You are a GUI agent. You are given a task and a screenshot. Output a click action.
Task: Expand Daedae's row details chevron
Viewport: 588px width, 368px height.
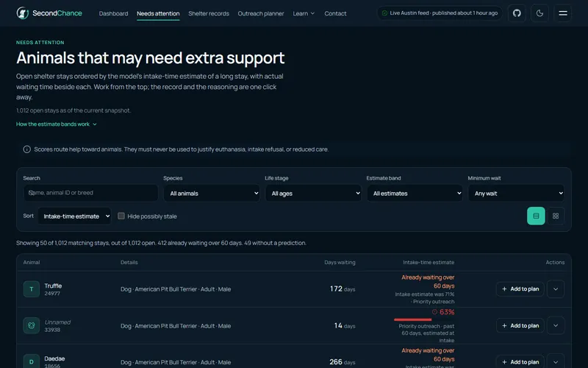pyautogui.click(x=556, y=361)
